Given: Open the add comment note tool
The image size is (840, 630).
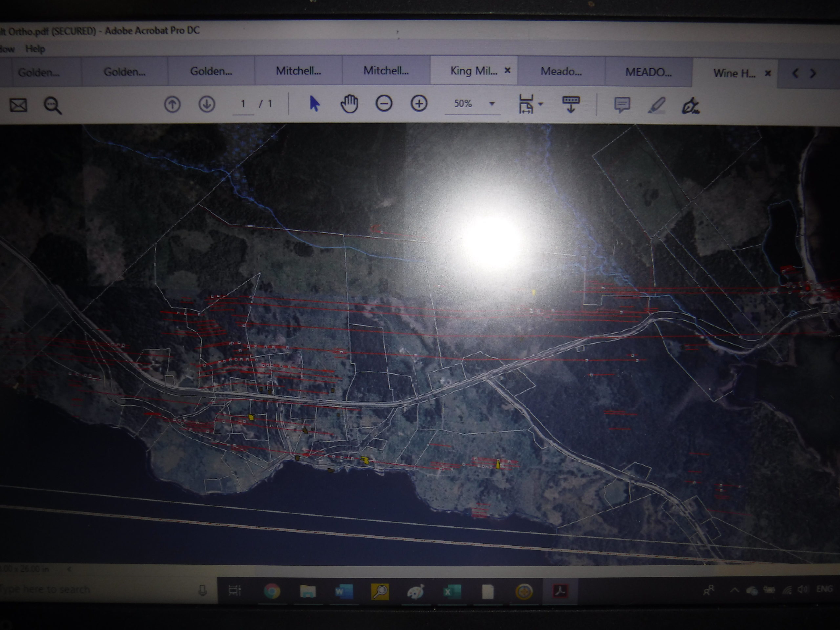Looking at the screenshot, I should 622,105.
